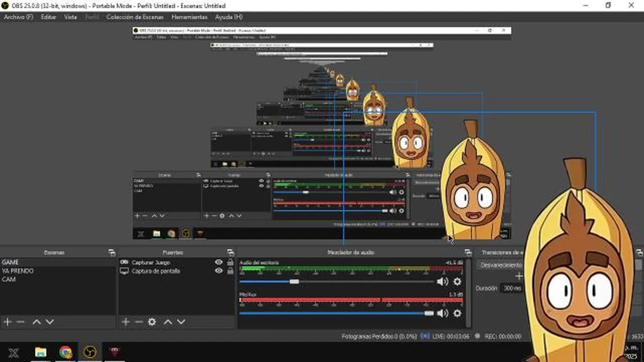Screen dimensions: 644x362
Task: Click the monitor icon next to Captura de pantalla
Action: tap(124, 271)
